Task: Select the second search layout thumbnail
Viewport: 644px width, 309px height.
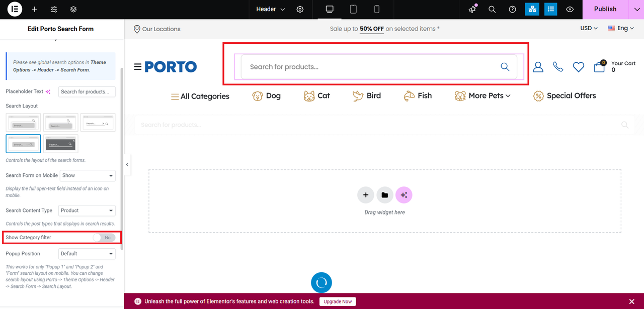Action: (x=60, y=123)
